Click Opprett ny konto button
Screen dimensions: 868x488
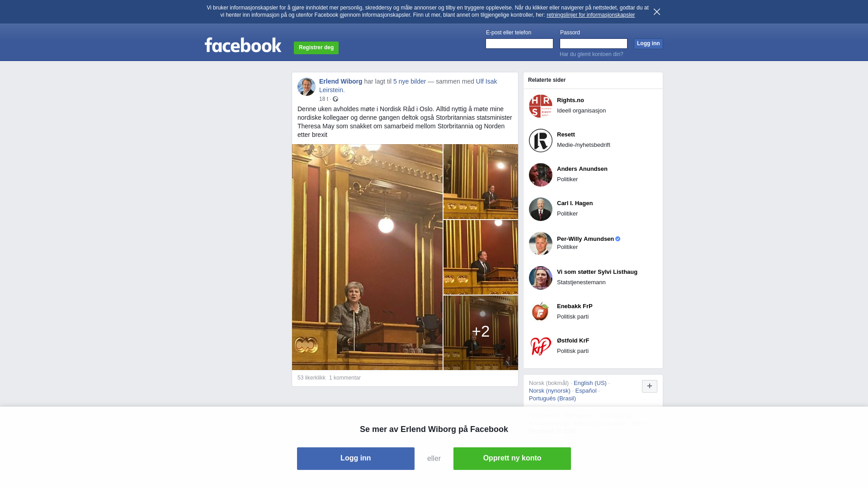tap(512, 459)
